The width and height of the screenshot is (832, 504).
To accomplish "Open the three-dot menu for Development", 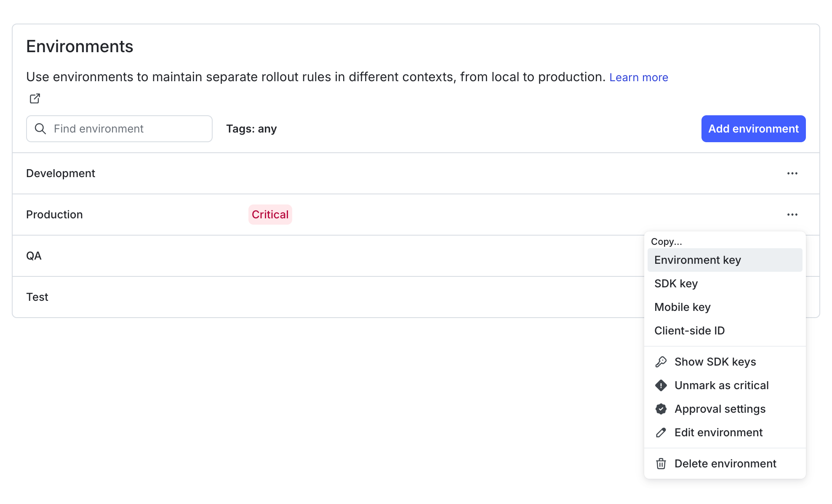I will point(792,173).
